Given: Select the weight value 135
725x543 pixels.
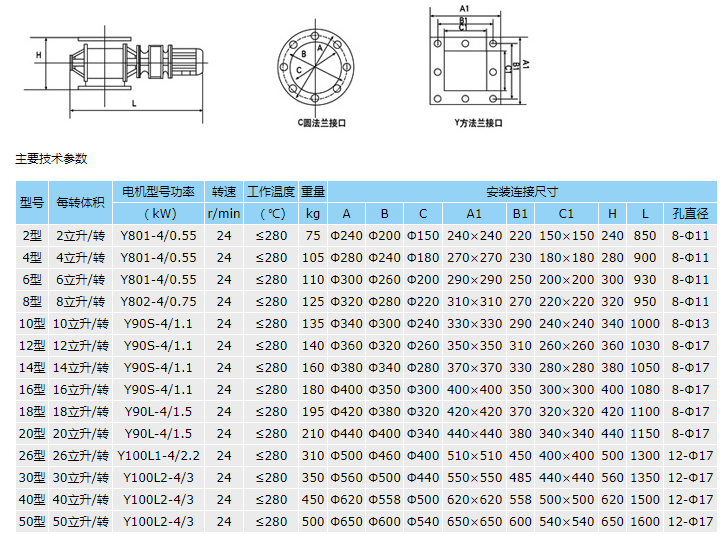Looking at the screenshot, I should (x=313, y=324).
